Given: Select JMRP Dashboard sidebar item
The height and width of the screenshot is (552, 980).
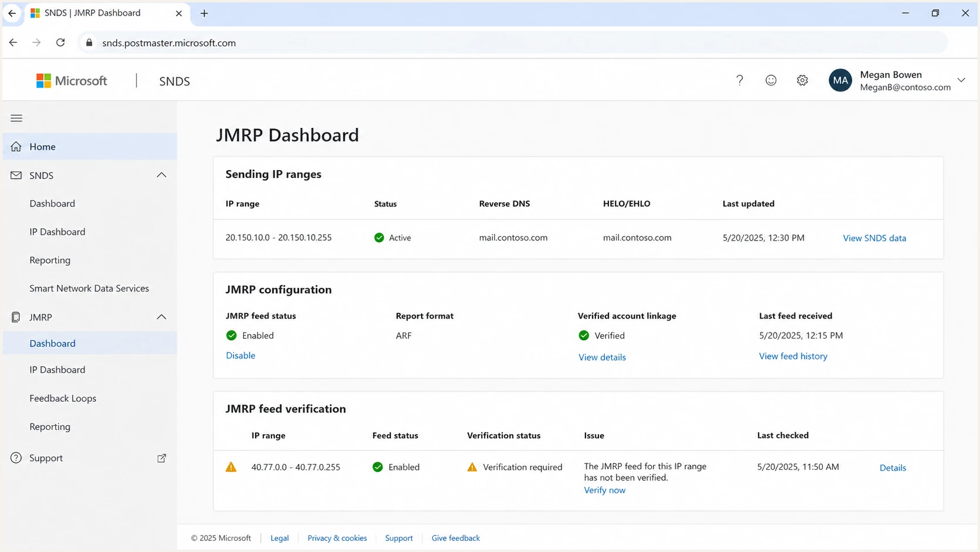Looking at the screenshot, I should click(x=90, y=343).
